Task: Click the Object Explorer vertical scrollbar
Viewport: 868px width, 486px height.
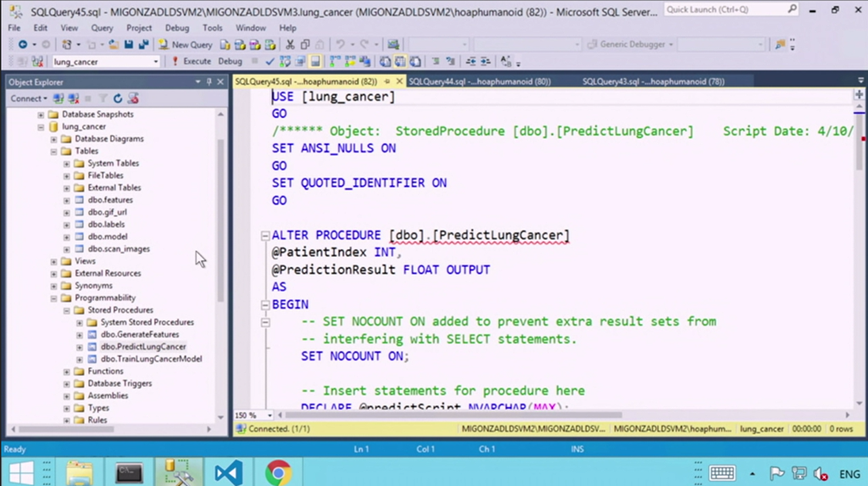Action: click(221, 221)
